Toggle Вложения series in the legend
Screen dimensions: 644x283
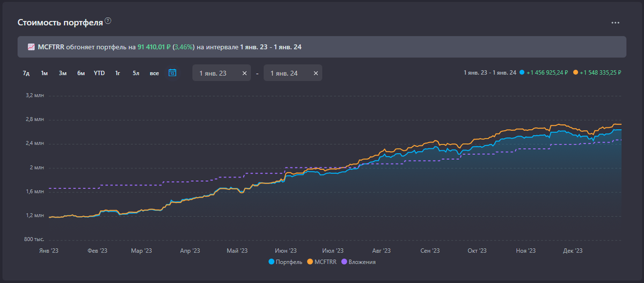pyautogui.click(x=358, y=262)
